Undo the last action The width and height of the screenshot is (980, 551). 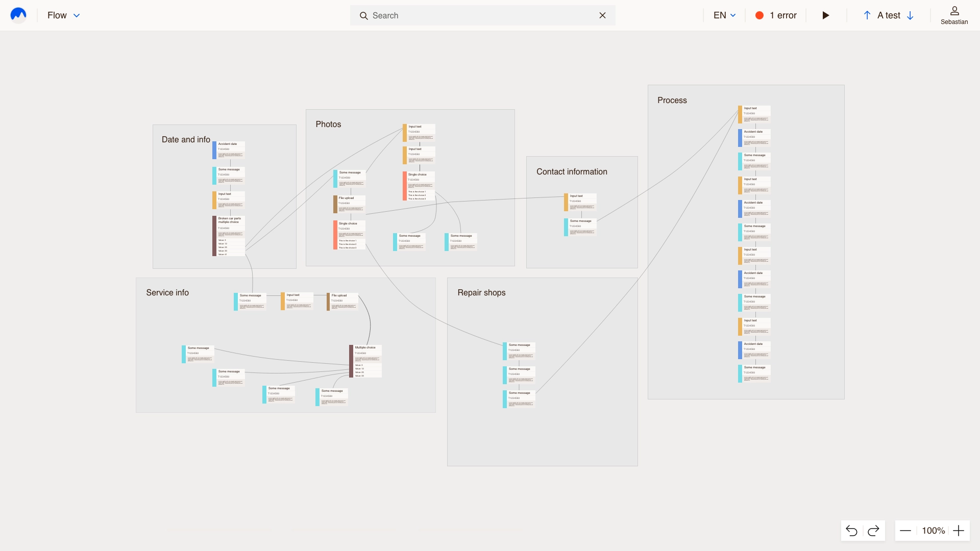pyautogui.click(x=851, y=531)
